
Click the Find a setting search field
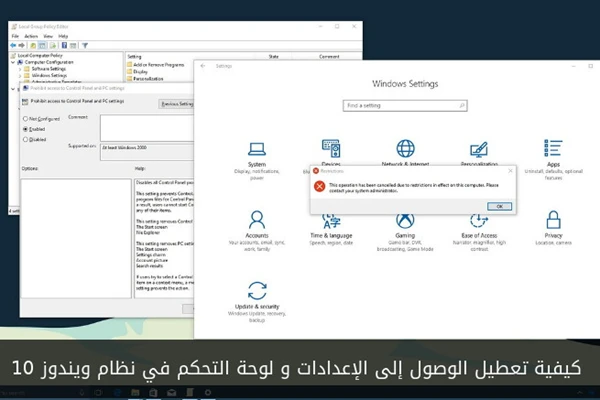405,105
